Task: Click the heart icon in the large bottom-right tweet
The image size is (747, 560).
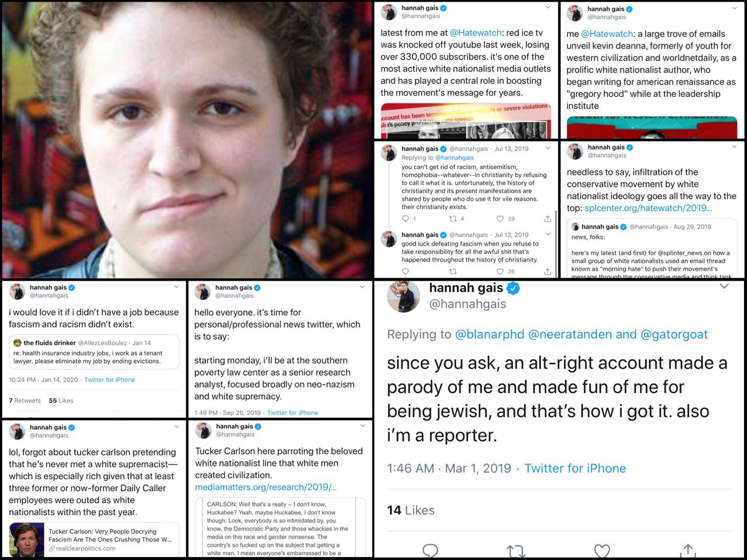Action: point(602,551)
